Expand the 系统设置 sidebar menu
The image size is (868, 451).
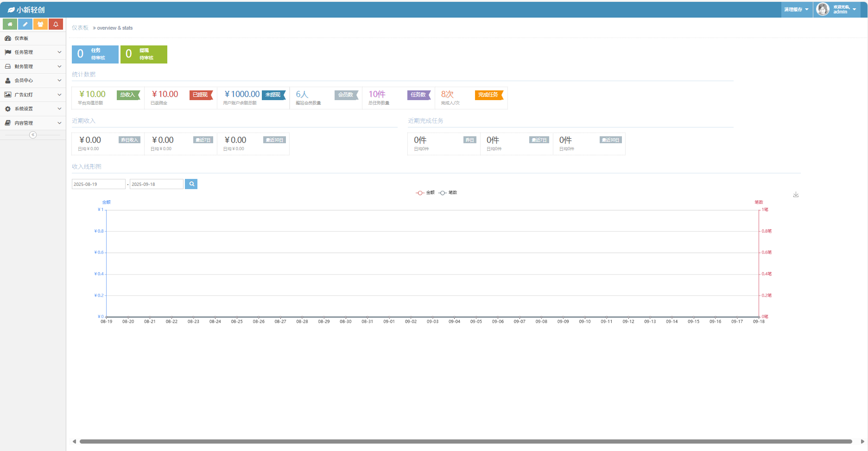point(32,109)
